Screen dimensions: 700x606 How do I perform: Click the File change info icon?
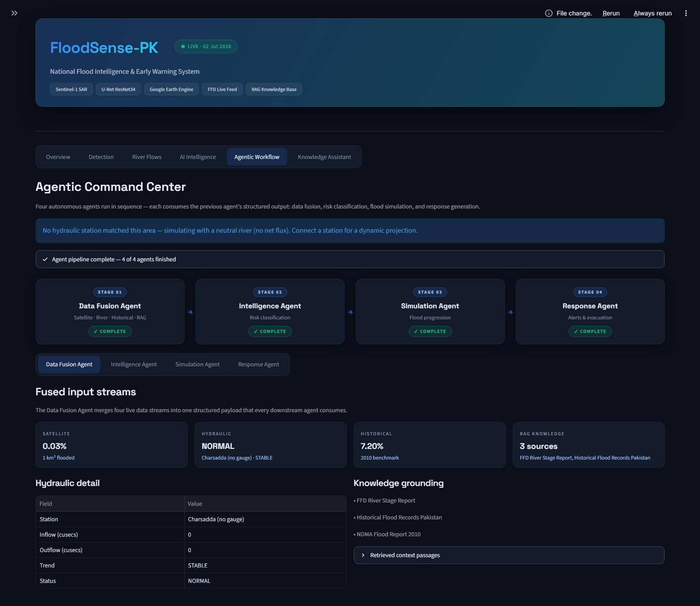click(548, 13)
